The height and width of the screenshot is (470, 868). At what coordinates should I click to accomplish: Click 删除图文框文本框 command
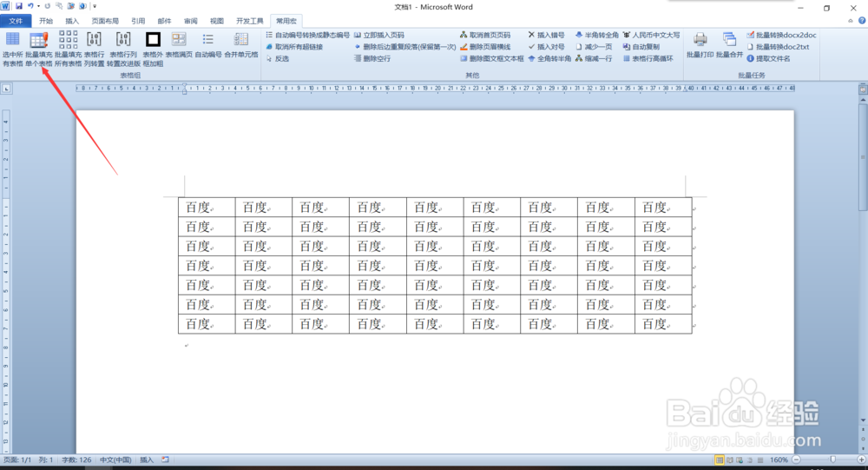(491, 58)
